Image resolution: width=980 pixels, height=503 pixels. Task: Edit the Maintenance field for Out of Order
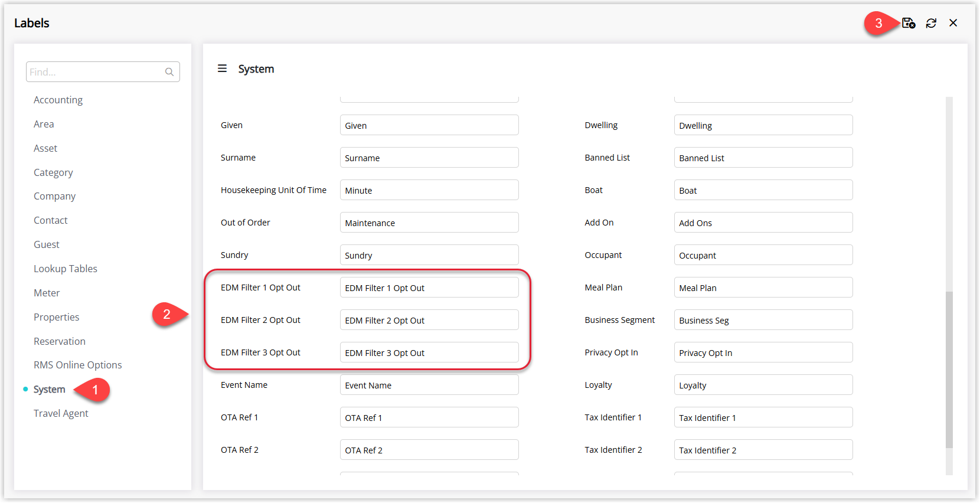[429, 223]
